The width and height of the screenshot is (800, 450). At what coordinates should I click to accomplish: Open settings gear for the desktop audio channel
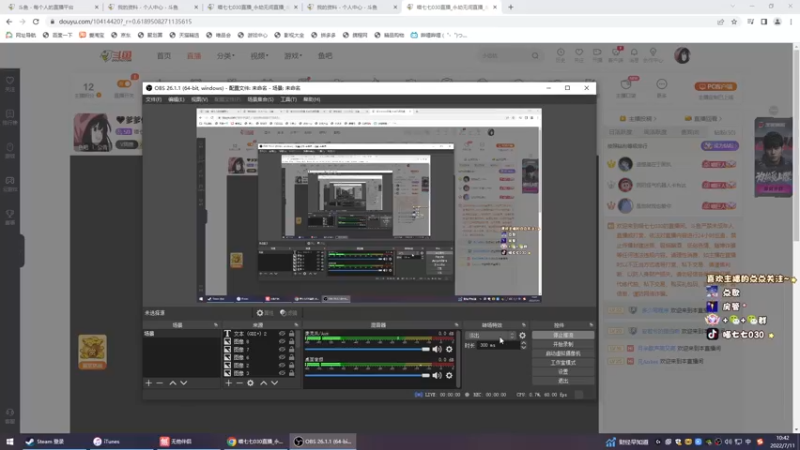(449, 376)
